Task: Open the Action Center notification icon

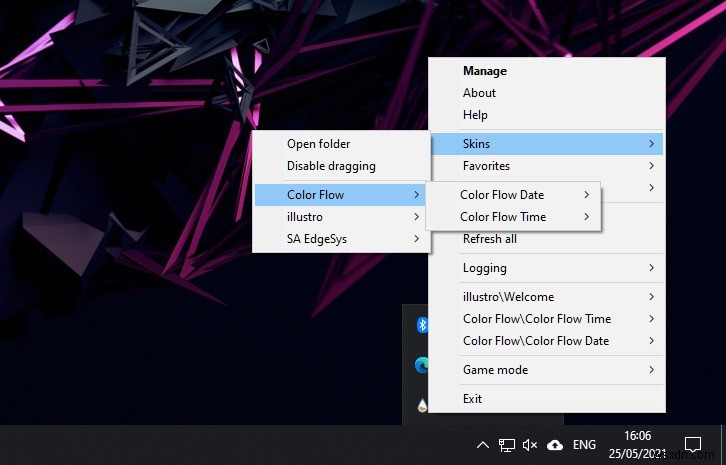Action: (693, 445)
